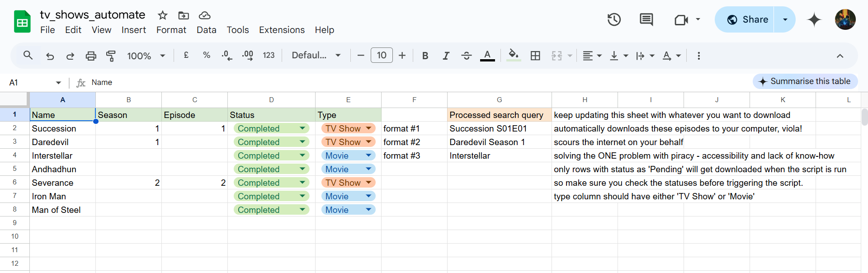Print the spreadsheet
868x273 pixels.
click(91, 56)
